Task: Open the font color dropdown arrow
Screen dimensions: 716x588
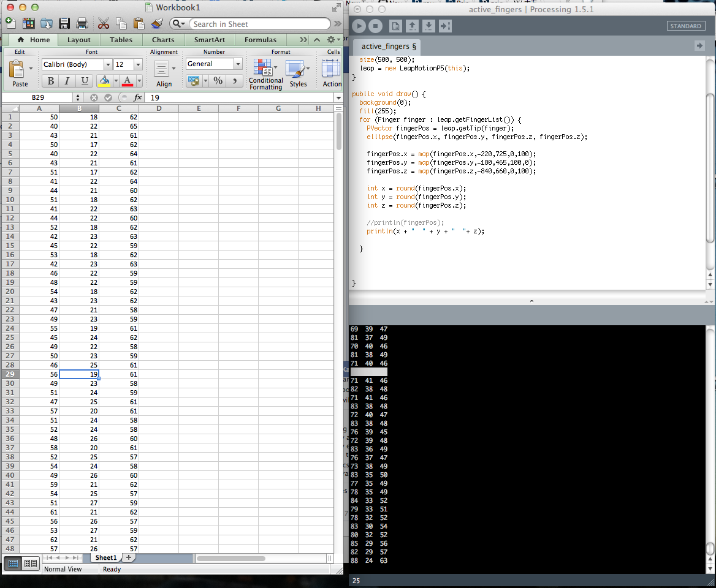Action: tap(139, 81)
